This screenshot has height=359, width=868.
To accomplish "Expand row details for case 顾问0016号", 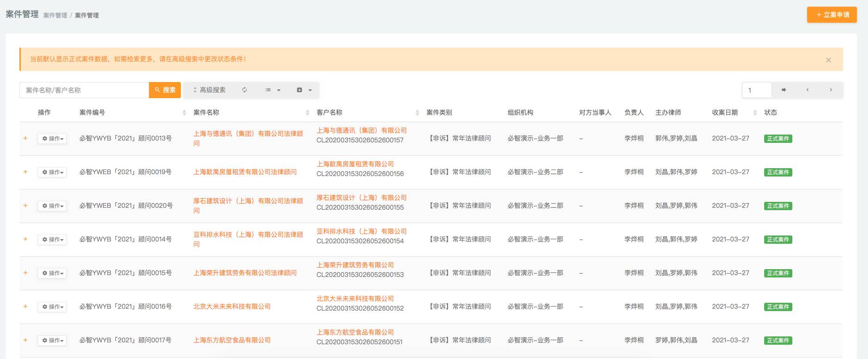I will point(25,306).
